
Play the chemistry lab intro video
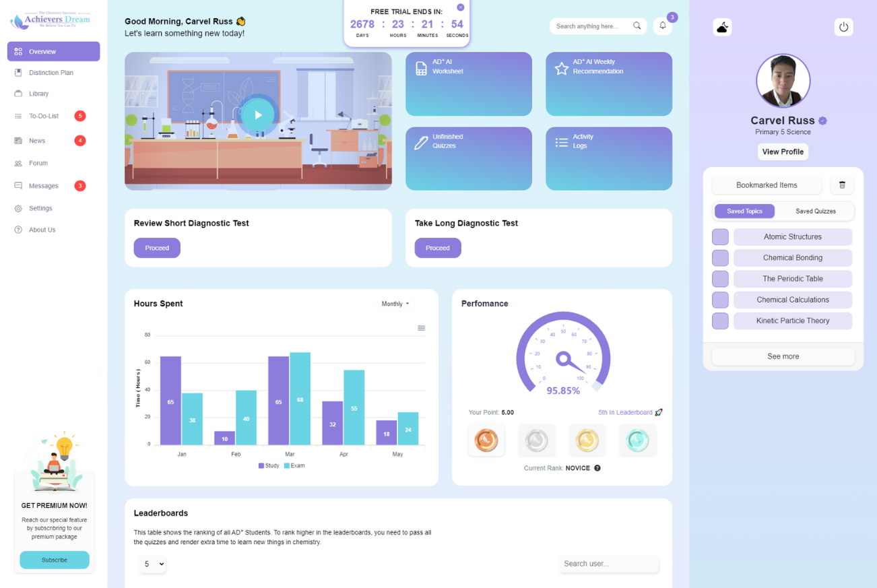258,115
